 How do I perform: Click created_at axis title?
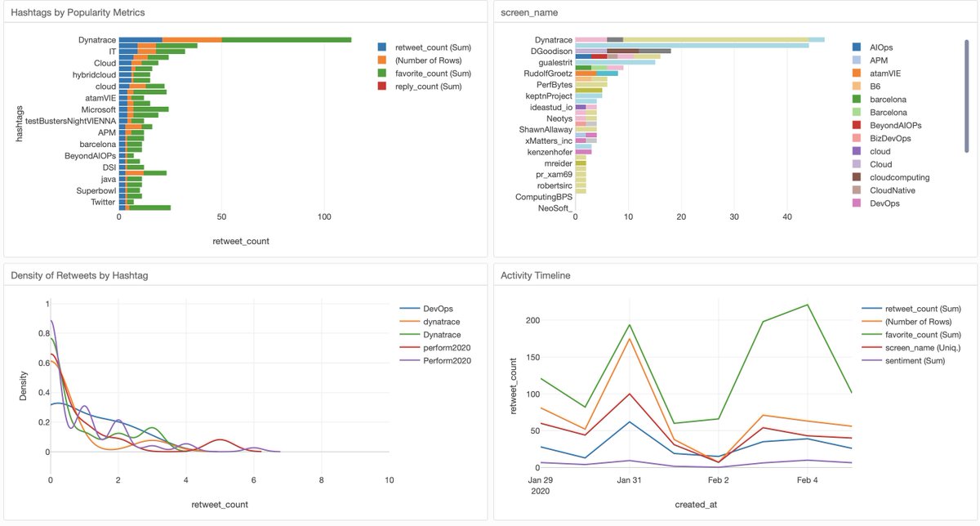coord(695,505)
